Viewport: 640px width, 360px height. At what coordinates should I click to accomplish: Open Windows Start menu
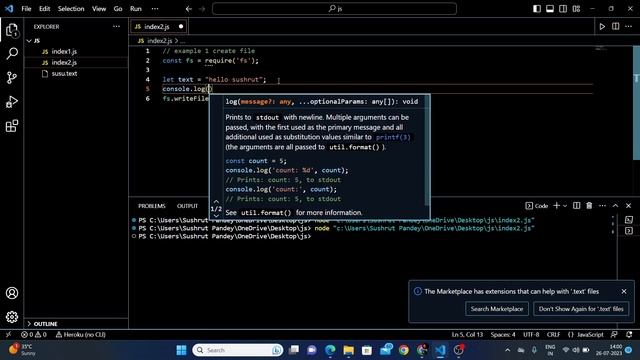click(181, 350)
